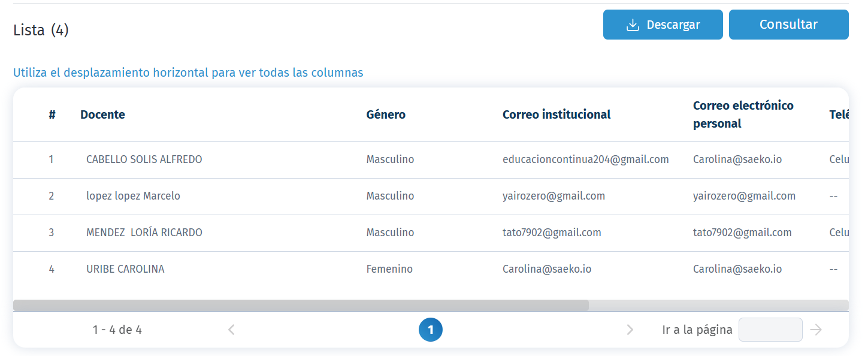Sort the table by the Género column header
Viewport: 868px width, 356px height.
(385, 114)
